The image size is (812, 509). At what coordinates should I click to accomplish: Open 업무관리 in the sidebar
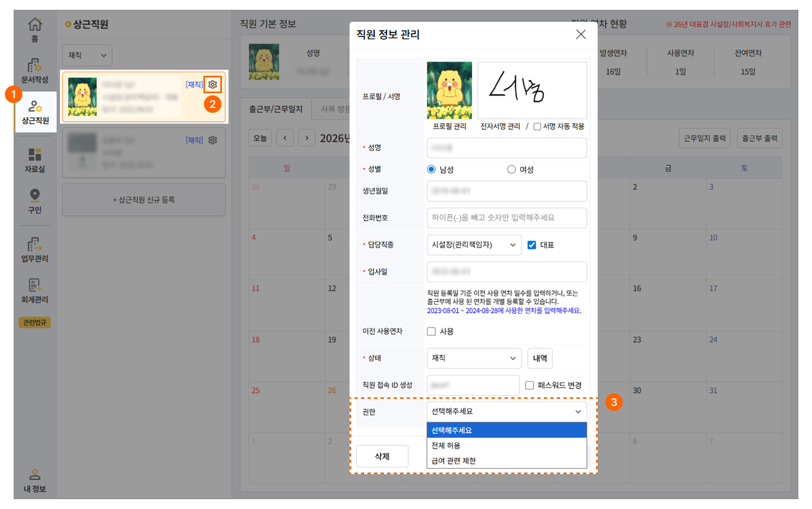pyautogui.click(x=35, y=250)
